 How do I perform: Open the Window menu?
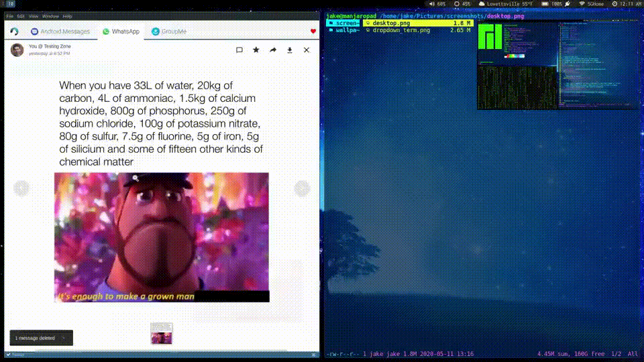[x=50, y=16]
